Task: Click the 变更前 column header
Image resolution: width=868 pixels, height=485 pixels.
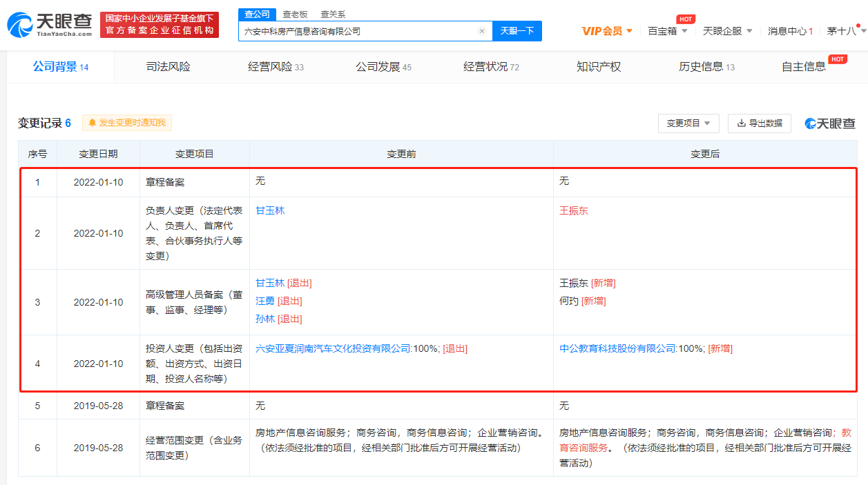Action: [x=401, y=154]
